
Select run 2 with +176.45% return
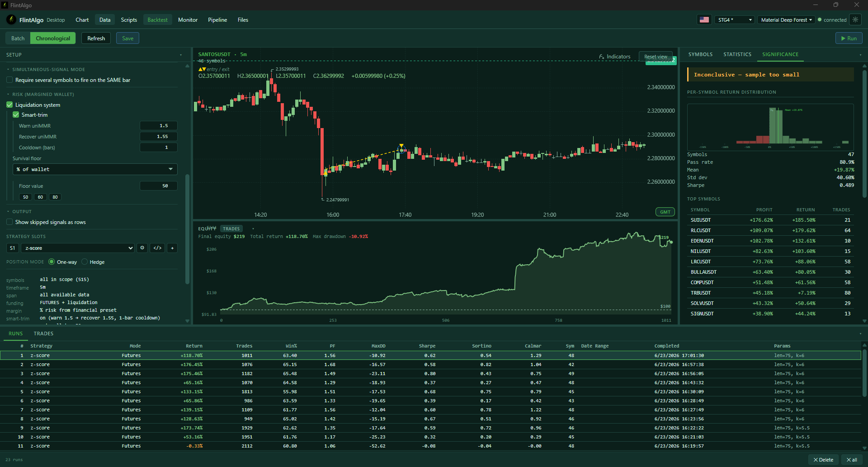tap(430, 365)
